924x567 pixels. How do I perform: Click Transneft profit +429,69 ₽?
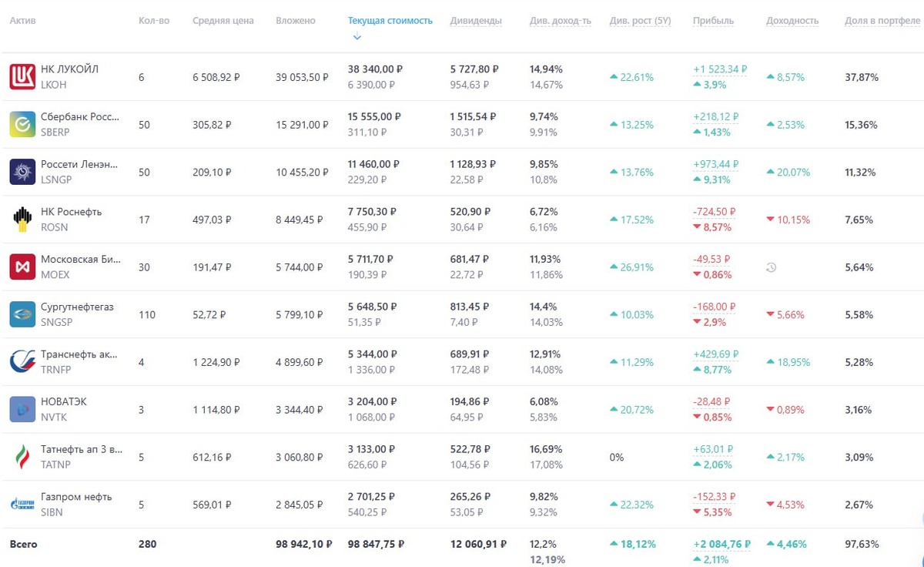point(715,354)
